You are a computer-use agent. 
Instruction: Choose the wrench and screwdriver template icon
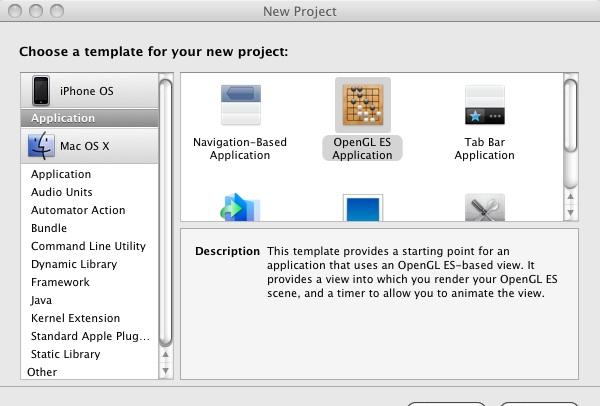(x=485, y=208)
